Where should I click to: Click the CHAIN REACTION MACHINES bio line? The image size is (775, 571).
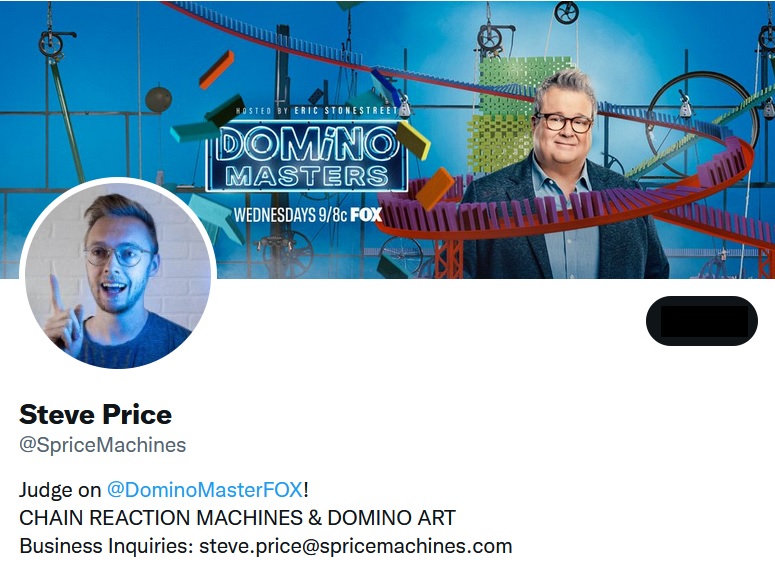tap(237, 518)
